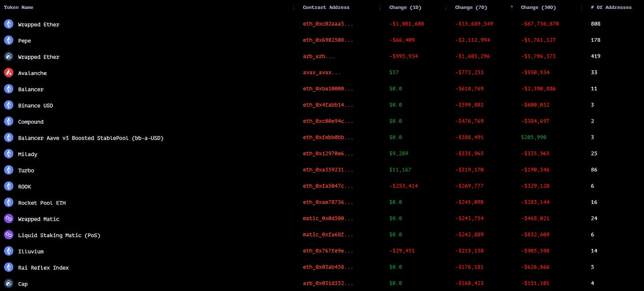The width and height of the screenshot is (644, 291).
Task: Click the Ethereum icon beside Pepe
Action: (x=8, y=40)
